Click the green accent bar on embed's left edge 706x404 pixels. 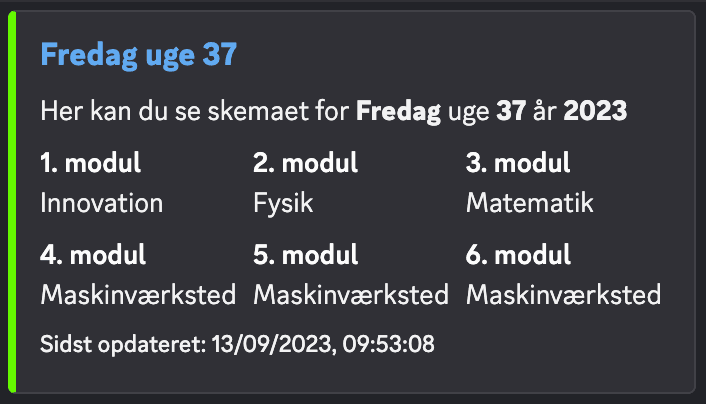[x=12, y=202]
